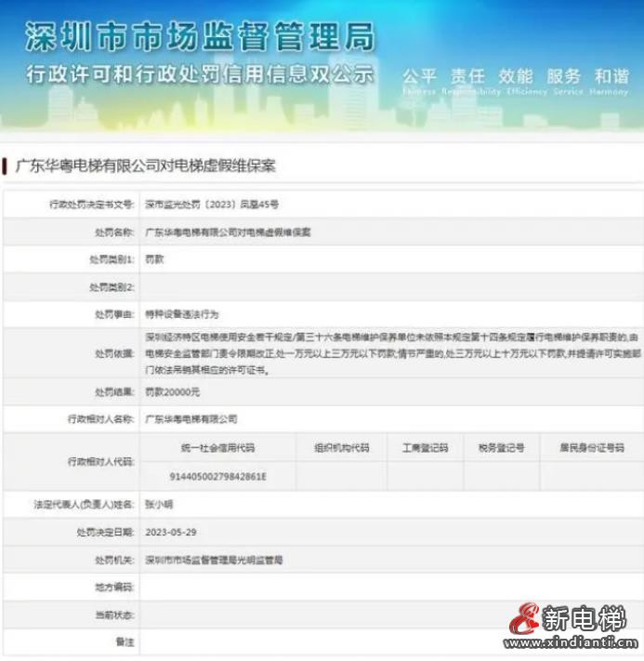644x661 pixels.
Task: Select the 特种设备违法行为 value
Action: tap(181, 314)
